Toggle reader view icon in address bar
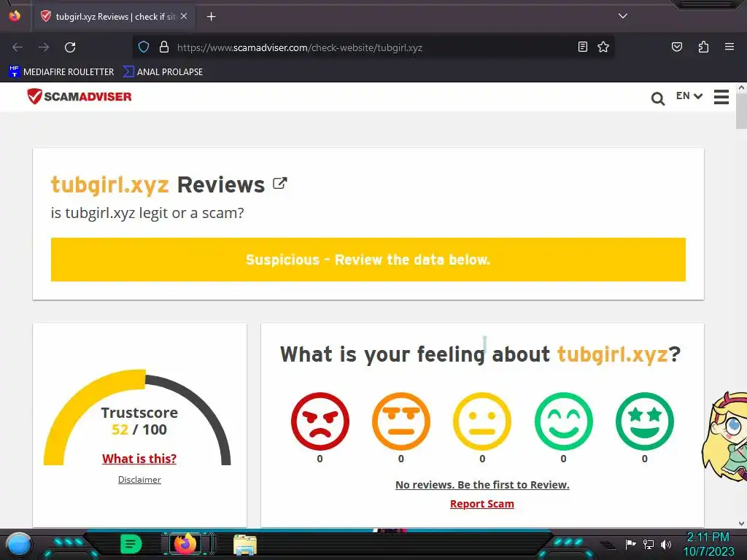Image resolution: width=747 pixels, height=560 pixels. point(582,47)
